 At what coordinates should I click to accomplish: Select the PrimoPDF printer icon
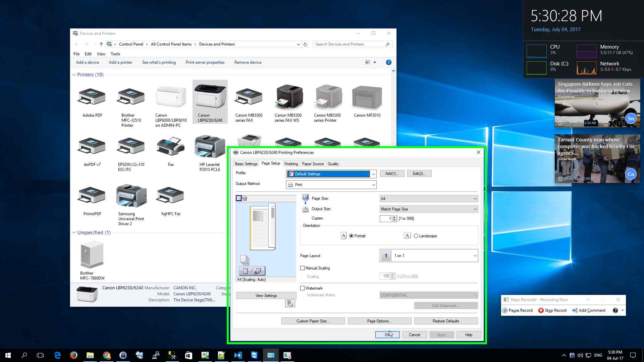pyautogui.click(x=92, y=196)
